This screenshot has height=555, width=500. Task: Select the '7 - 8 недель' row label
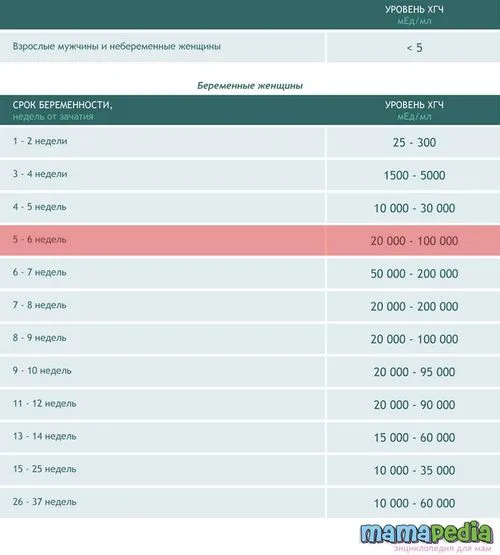click(x=40, y=305)
